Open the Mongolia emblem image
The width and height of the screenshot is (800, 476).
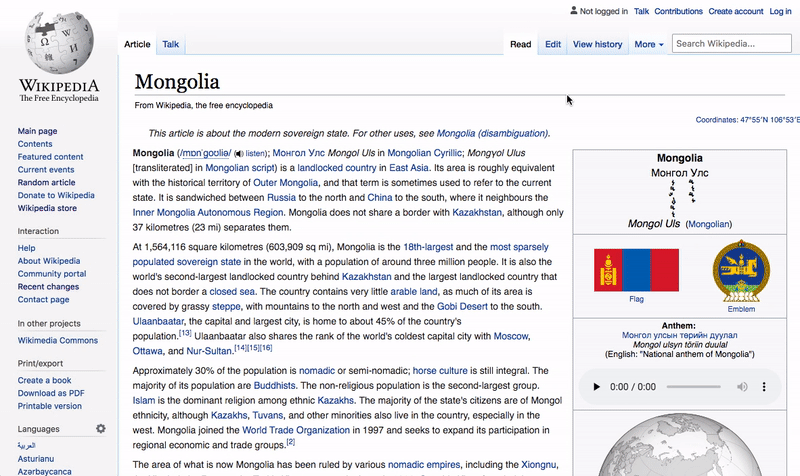(741, 271)
